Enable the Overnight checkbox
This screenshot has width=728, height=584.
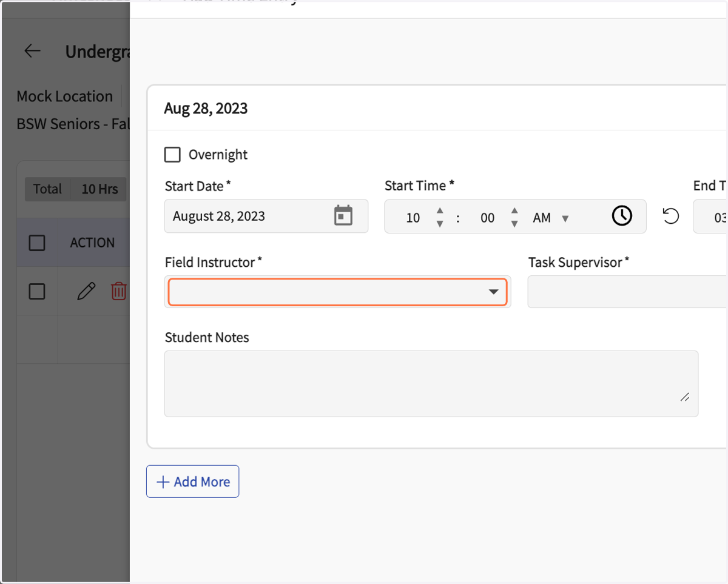coord(172,155)
